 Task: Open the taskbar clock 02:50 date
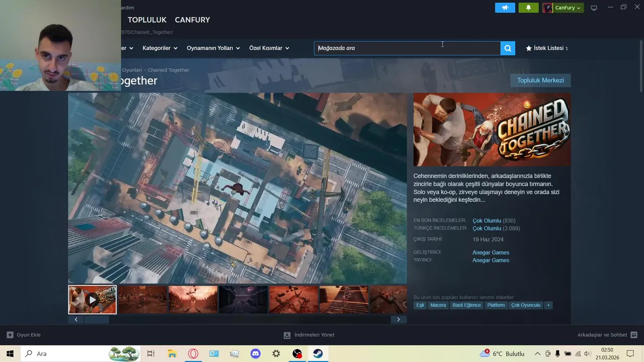point(607,353)
